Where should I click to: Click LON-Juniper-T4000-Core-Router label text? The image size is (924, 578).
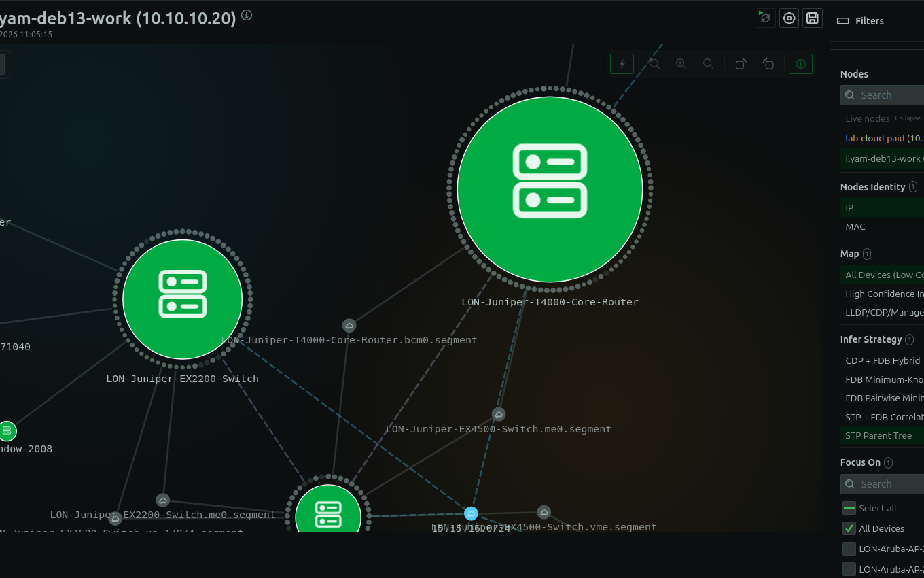pos(550,302)
